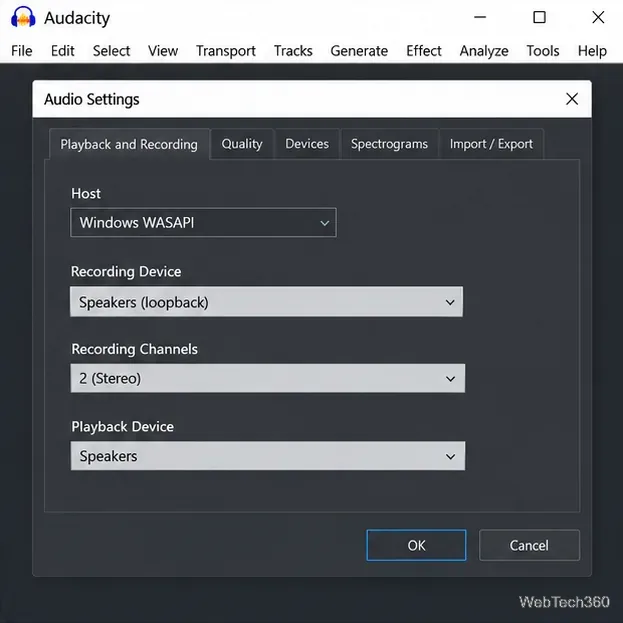Open the Tracks menu
623x623 pixels.
pyautogui.click(x=293, y=51)
